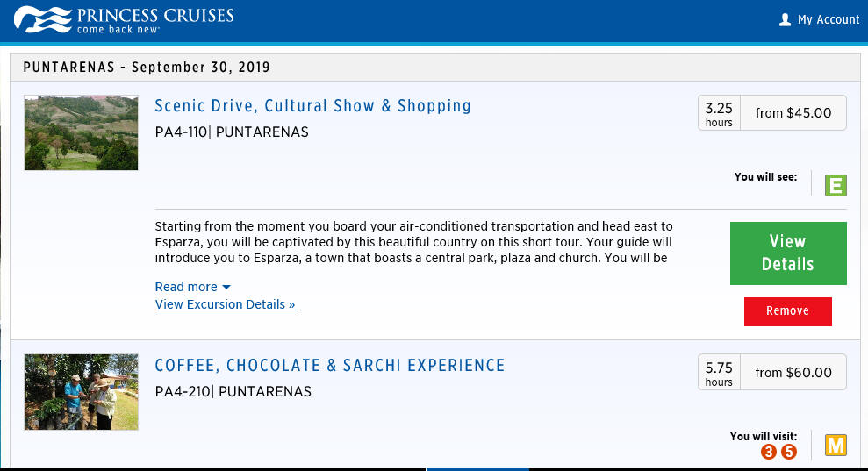Image resolution: width=868 pixels, height=471 pixels.
Task: Open Scenic Drive, Cultural Show & Shopping title
Action: (312, 106)
